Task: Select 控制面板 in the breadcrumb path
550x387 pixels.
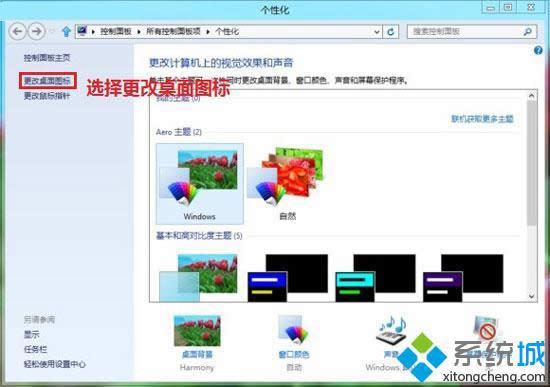Action: tap(116, 32)
